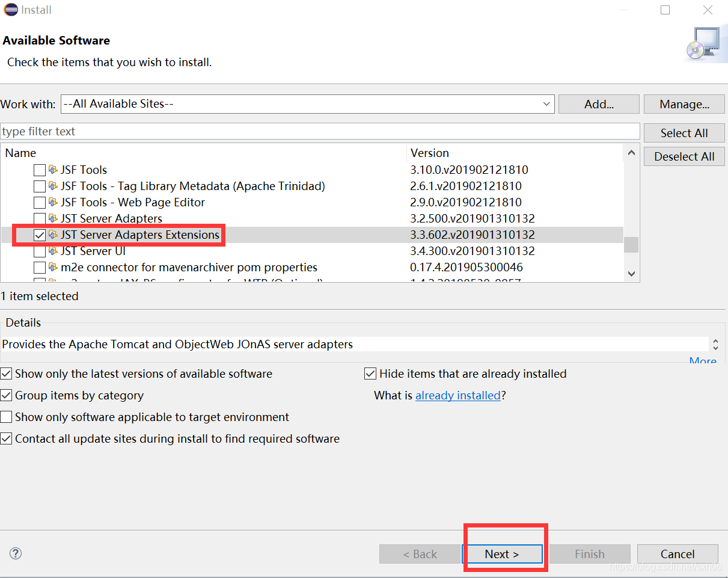Click the Details description text about Apache Tomcat
The height and width of the screenshot is (578, 728).
[x=177, y=345]
